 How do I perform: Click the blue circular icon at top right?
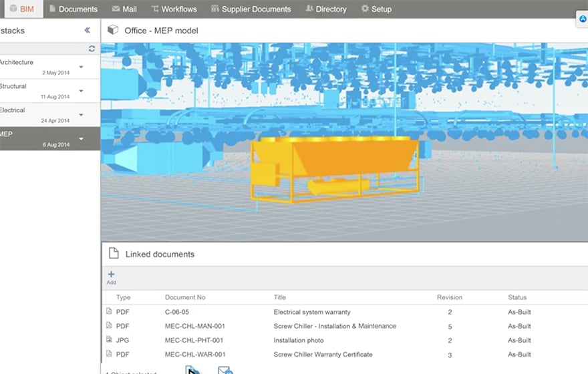click(x=583, y=19)
